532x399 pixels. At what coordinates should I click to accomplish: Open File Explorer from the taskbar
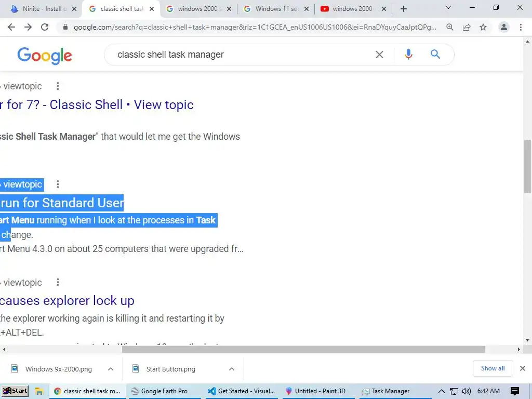point(39,391)
